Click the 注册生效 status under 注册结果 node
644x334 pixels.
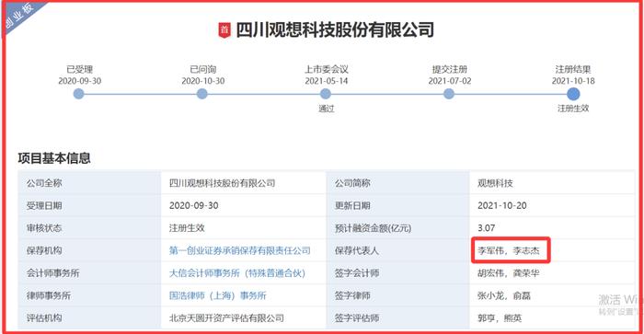point(573,108)
